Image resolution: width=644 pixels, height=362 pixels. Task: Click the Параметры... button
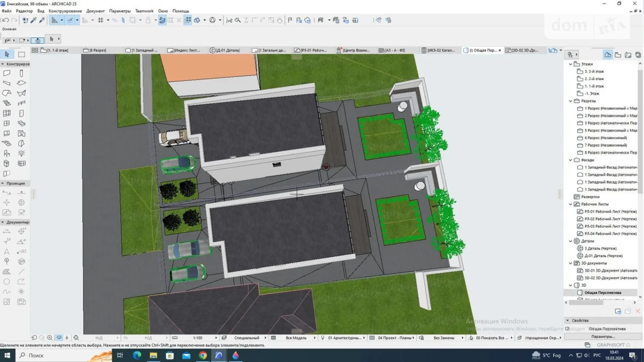tap(603, 337)
